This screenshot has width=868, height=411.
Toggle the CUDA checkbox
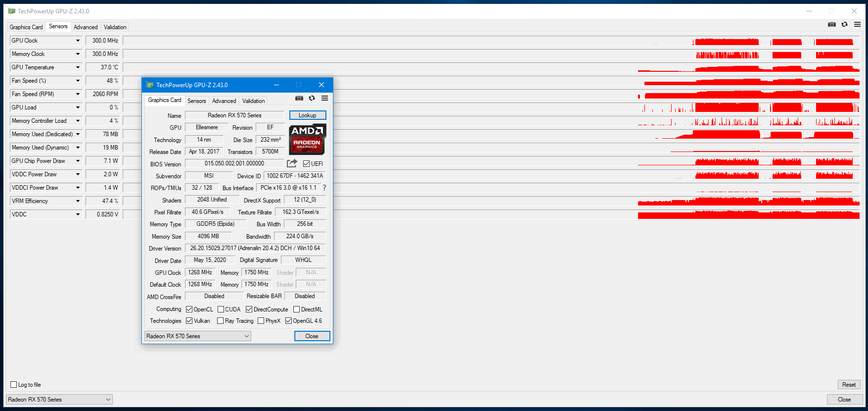click(221, 309)
